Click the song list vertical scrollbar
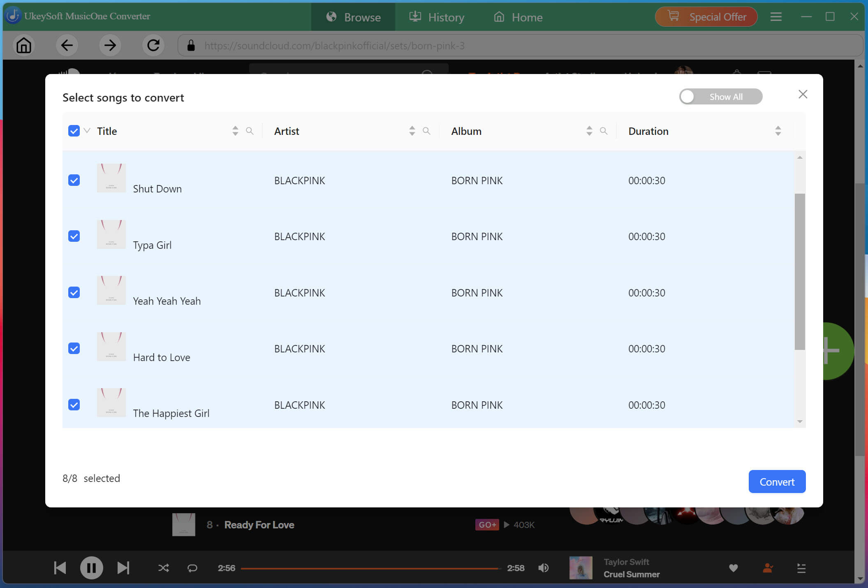Image resolution: width=868 pixels, height=588 pixels. (799, 271)
